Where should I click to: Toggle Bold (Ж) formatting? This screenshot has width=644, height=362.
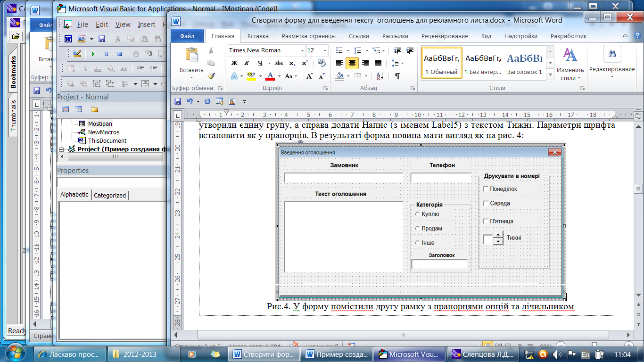coord(234,63)
